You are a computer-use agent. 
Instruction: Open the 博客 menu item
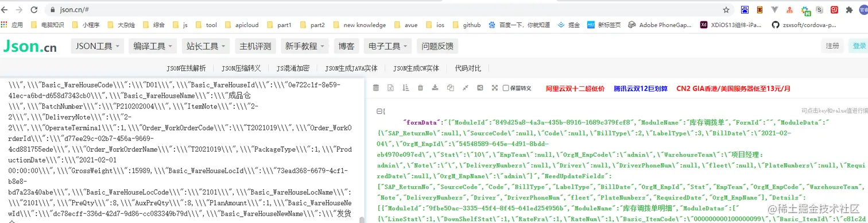346,46
